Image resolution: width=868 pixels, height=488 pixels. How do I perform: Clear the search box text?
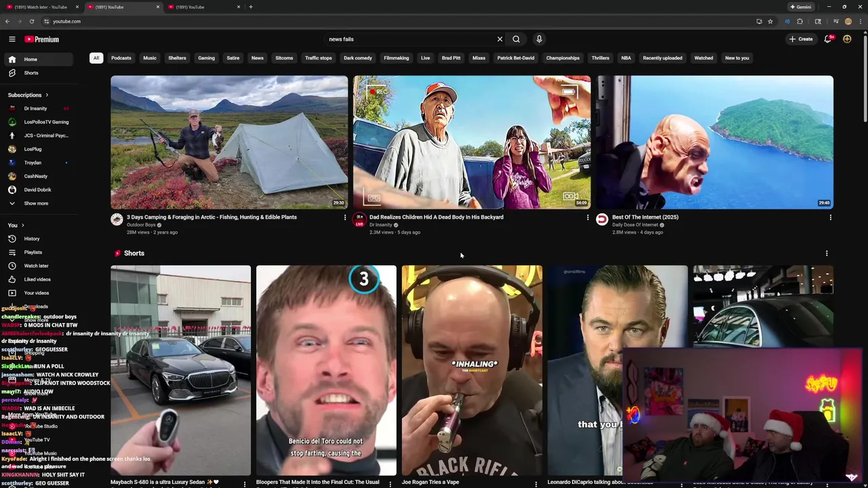pyautogui.click(x=500, y=39)
